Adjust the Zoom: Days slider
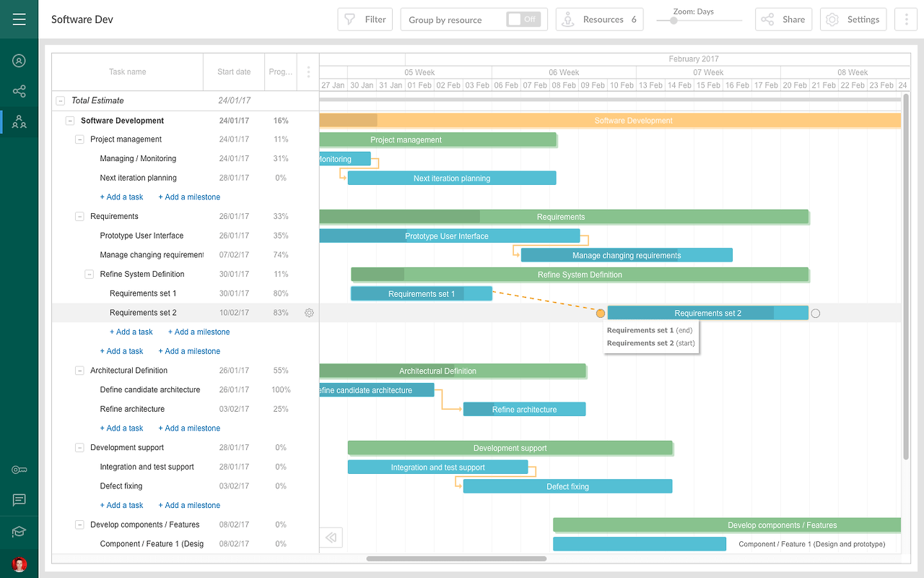The width and height of the screenshot is (924, 578). (x=674, y=22)
